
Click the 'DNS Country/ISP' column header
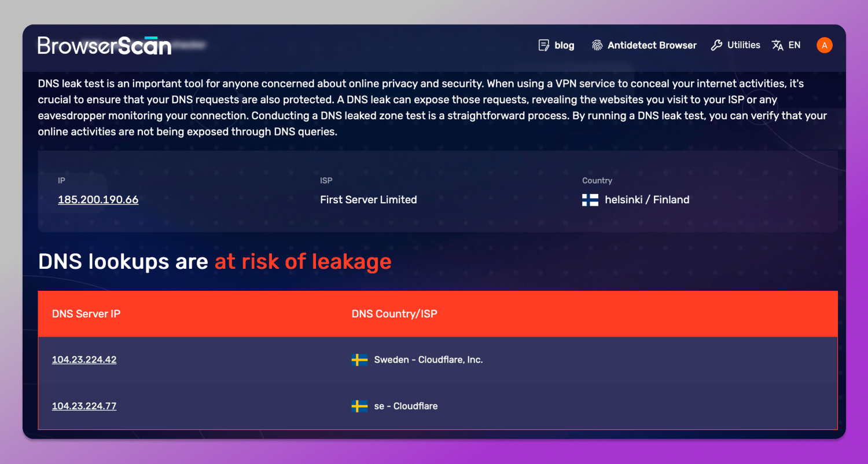pyautogui.click(x=394, y=314)
